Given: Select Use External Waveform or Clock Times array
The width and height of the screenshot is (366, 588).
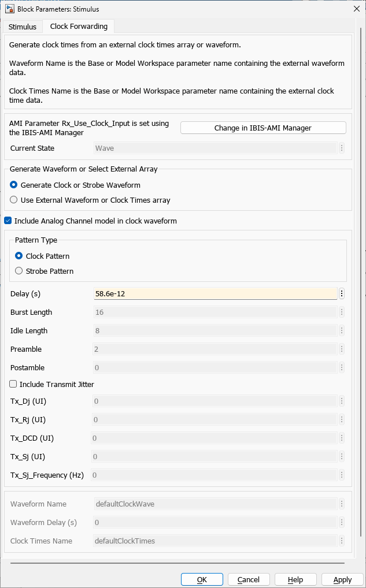Looking at the screenshot, I should (x=14, y=200).
